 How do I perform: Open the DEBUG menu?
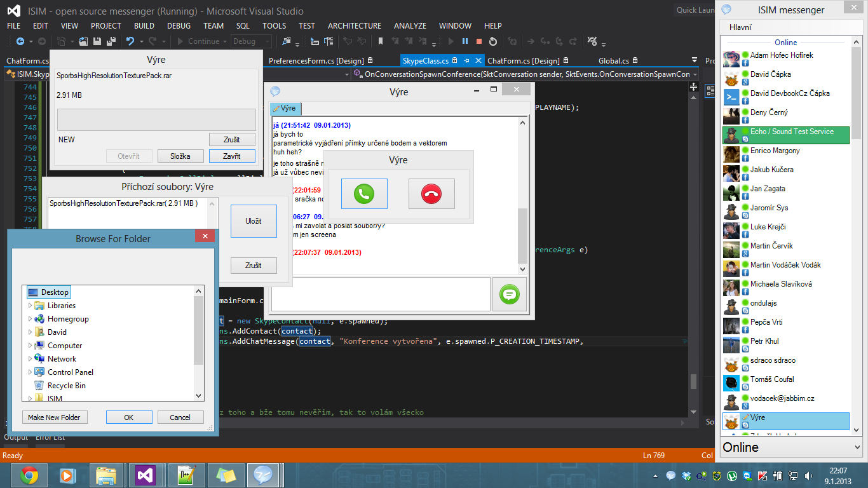[x=179, y=26]
